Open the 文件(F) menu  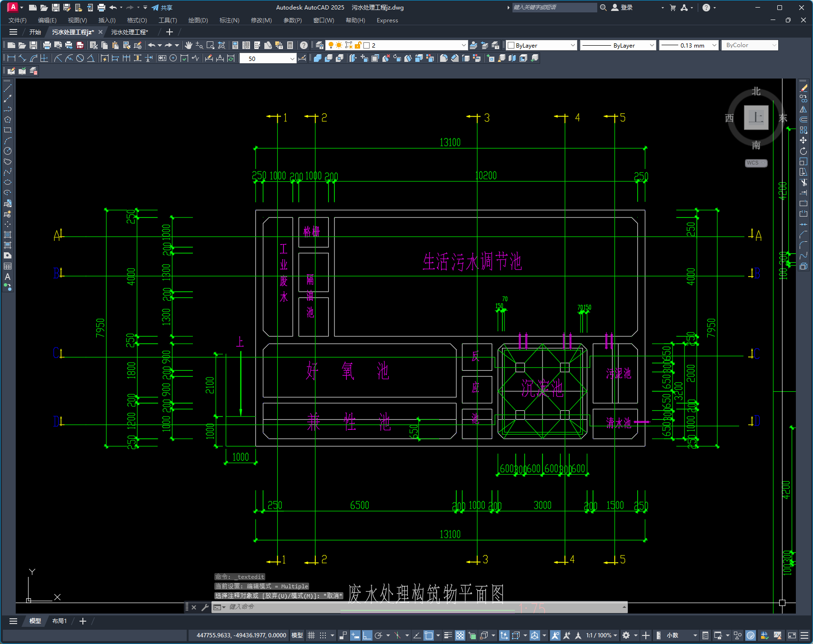(18, 20)
